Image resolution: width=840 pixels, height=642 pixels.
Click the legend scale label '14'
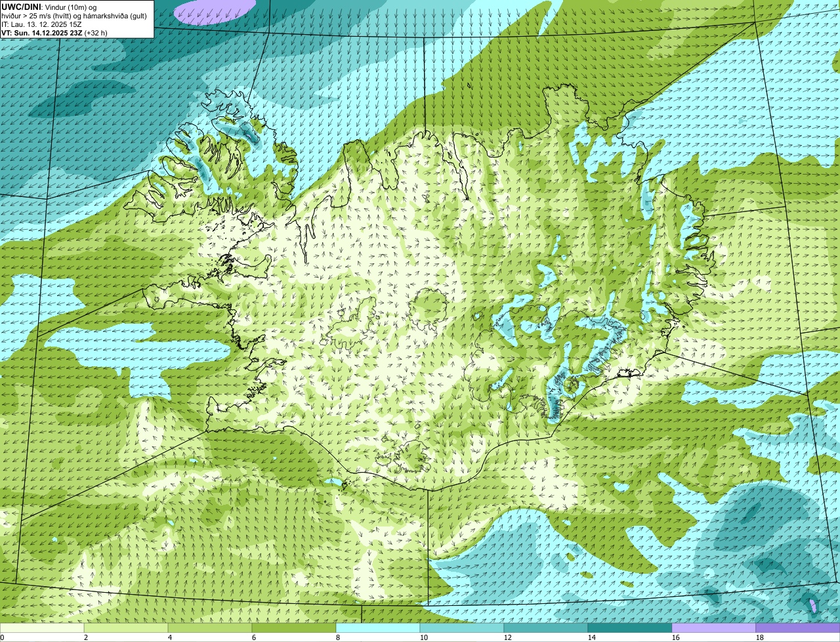[592, 637]
